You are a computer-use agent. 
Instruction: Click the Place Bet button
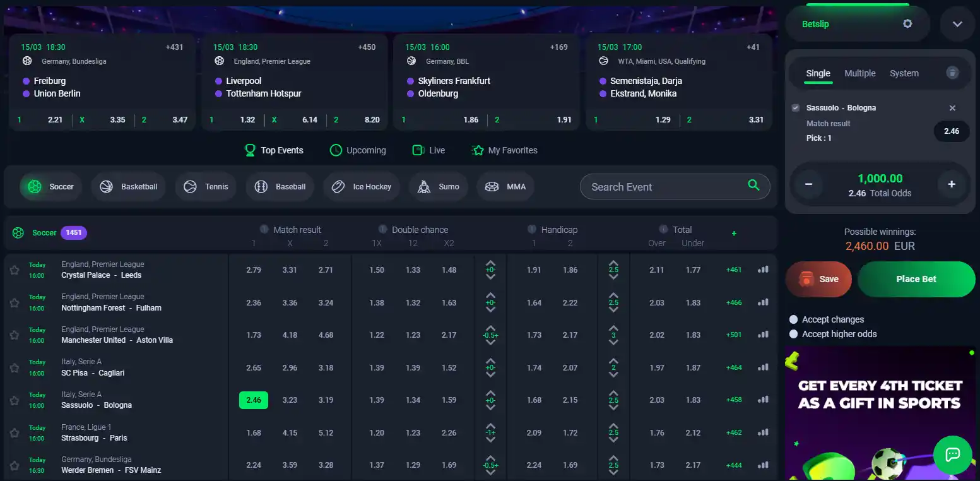click(x=916, y=279)
